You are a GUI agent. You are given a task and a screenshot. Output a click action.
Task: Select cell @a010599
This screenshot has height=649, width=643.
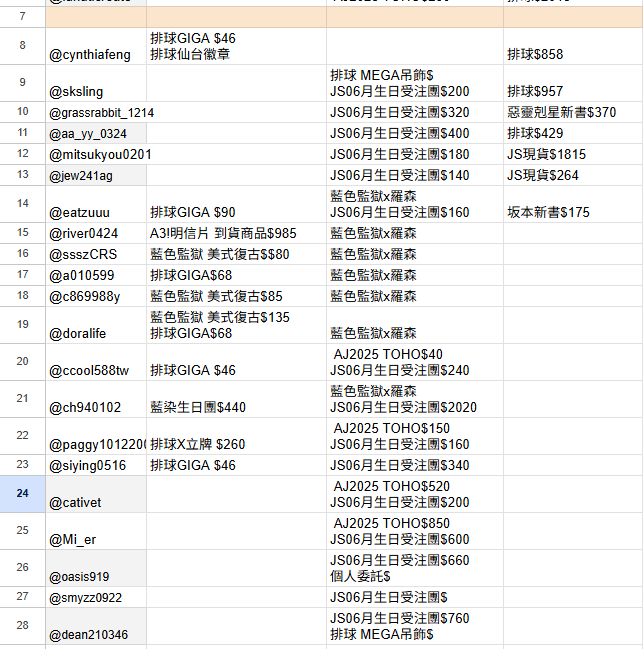(x=96, y=275)
